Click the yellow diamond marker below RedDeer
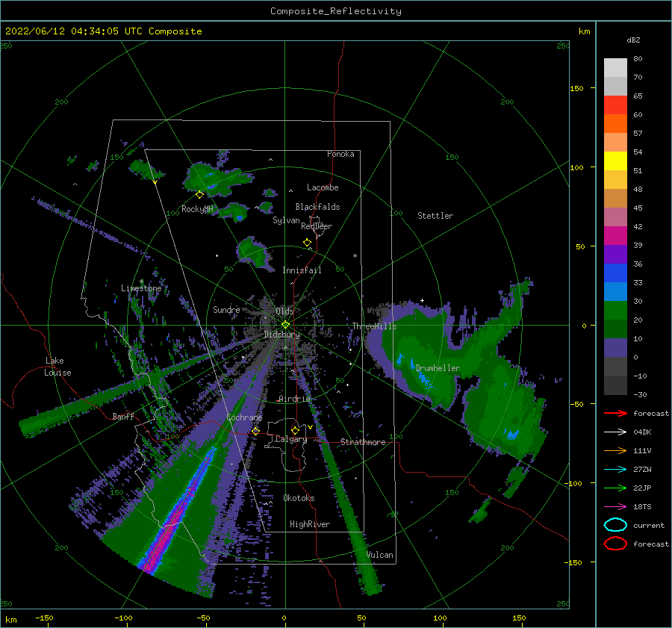The height and width of the screenshot is (628, 672). click(x=308, y=243)
